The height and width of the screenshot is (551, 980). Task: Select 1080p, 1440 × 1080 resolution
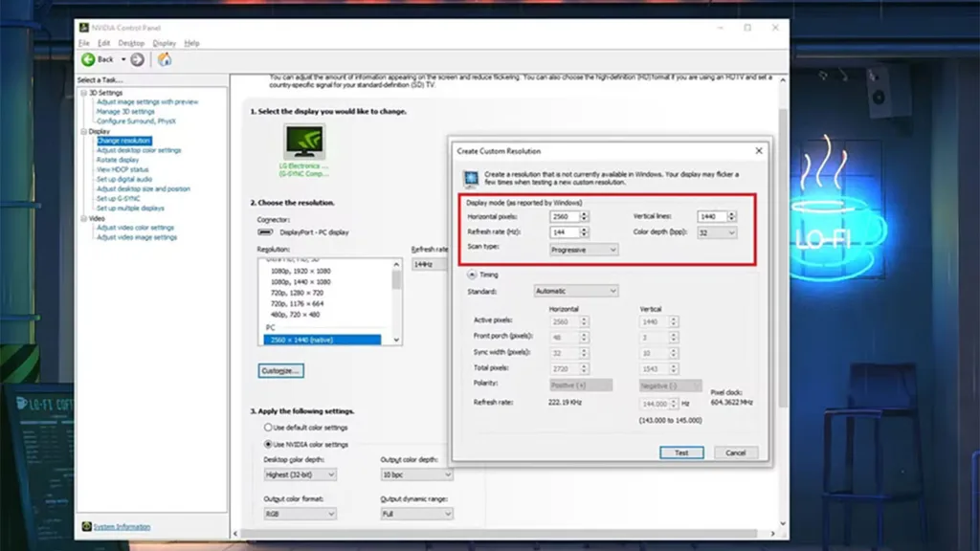pos(301,282)
